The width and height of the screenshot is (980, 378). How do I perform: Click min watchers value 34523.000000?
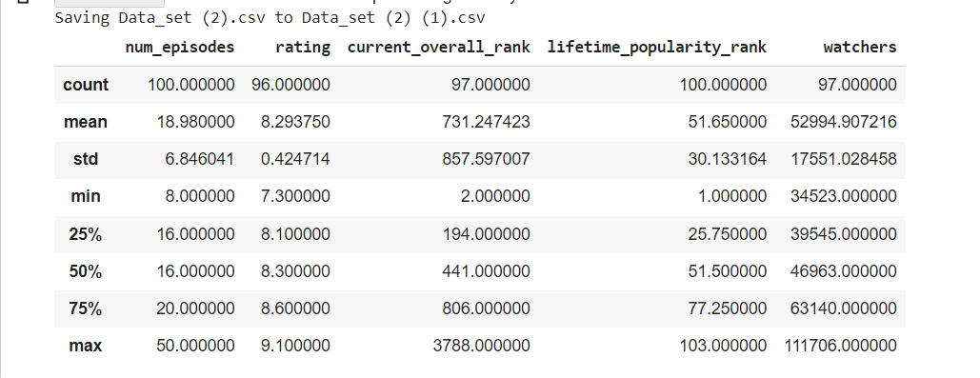(x=845, y=197)
